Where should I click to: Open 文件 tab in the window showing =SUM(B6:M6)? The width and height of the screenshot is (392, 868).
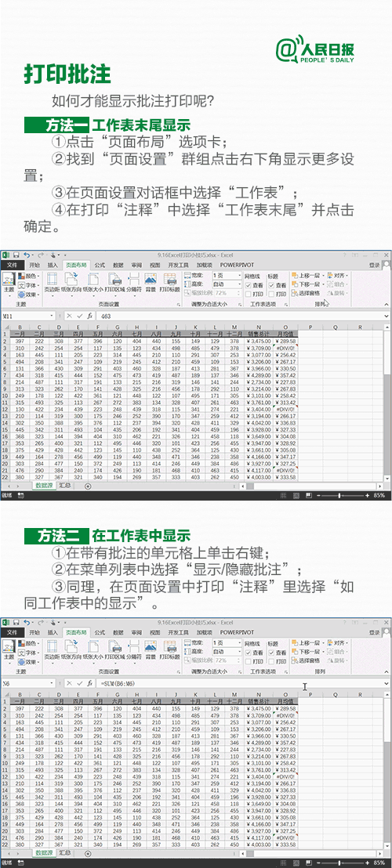[x=13, y=632]
